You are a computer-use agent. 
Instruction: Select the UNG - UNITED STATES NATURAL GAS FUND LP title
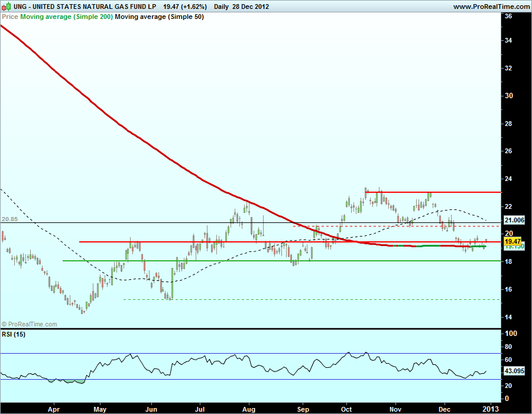coord(85,7)
